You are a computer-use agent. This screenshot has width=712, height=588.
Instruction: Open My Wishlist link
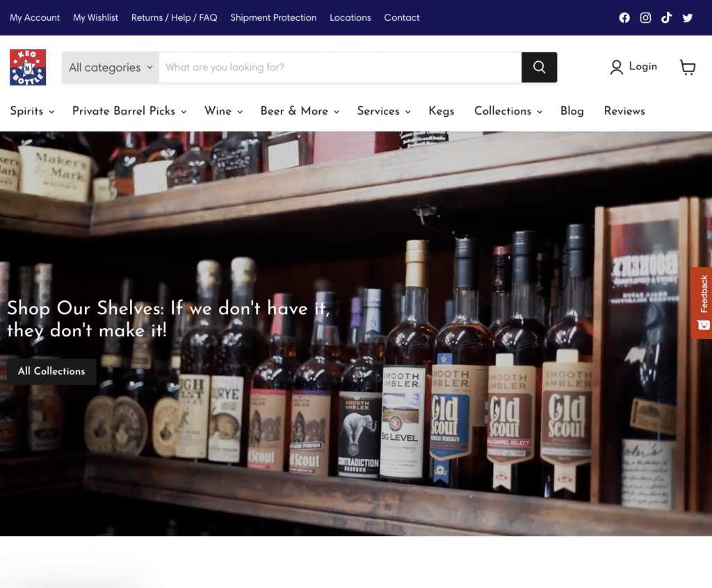(x=95, y=17)
